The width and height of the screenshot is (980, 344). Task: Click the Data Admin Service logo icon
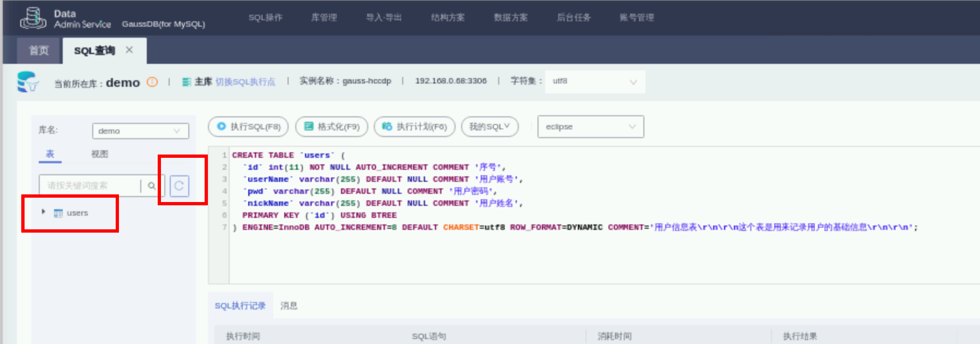click(33, 18)
